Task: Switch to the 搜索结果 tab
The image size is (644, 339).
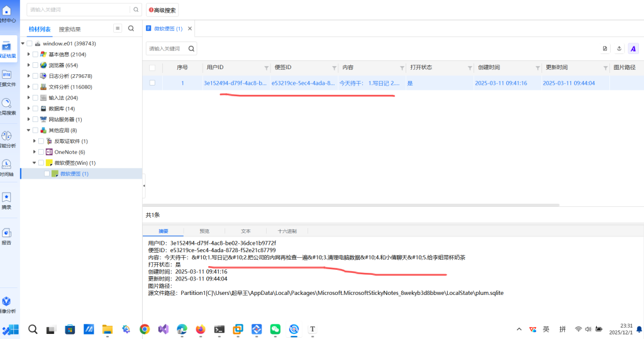Action: pyautogui.click(x=70, y=29)
